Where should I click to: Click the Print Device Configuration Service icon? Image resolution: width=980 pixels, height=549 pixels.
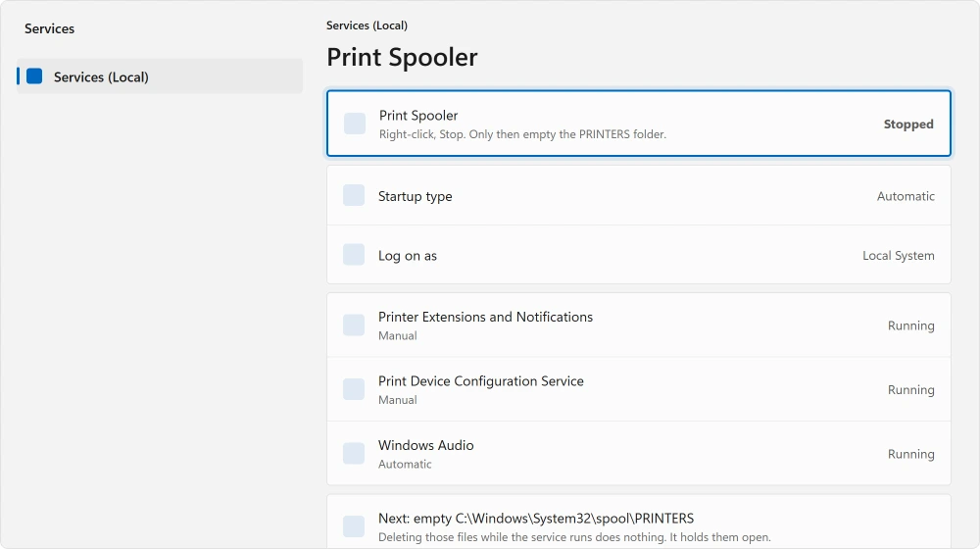click(354, 389)
